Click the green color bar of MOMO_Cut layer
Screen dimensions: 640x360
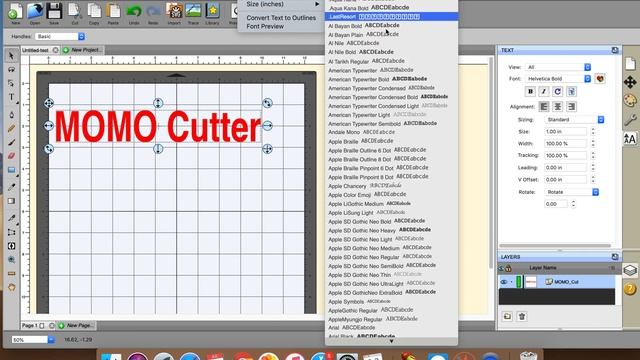coord(519,282)
